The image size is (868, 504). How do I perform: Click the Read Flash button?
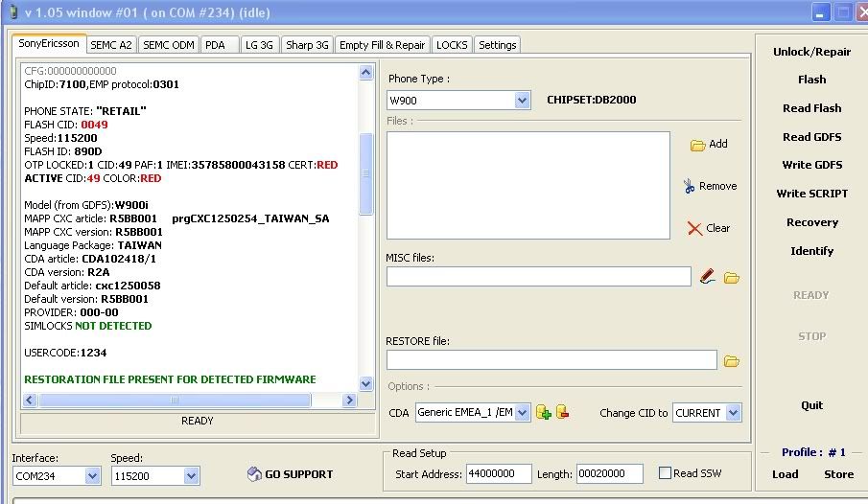click(x=811, y=108)
